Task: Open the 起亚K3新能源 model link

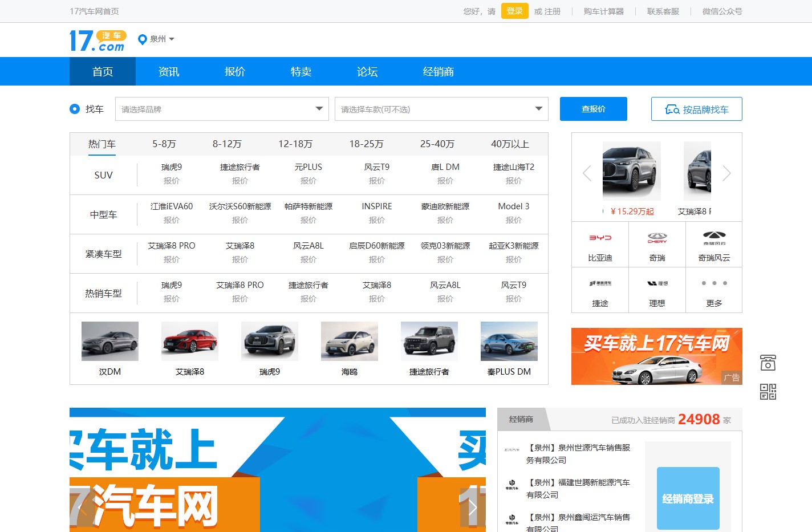Action: click(x=514, y=246)
